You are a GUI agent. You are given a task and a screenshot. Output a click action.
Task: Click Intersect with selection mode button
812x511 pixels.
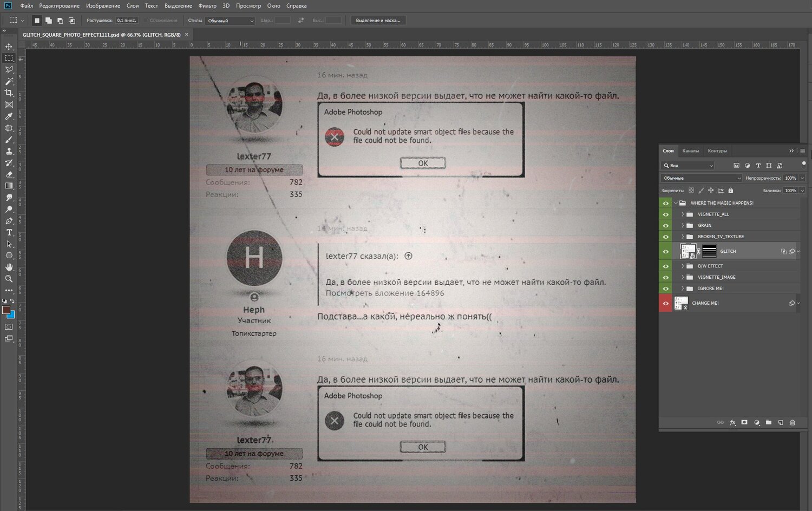(71, 21)
